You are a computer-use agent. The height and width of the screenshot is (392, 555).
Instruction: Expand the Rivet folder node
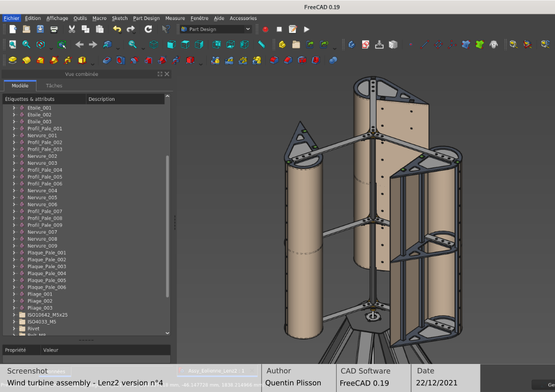14,329
